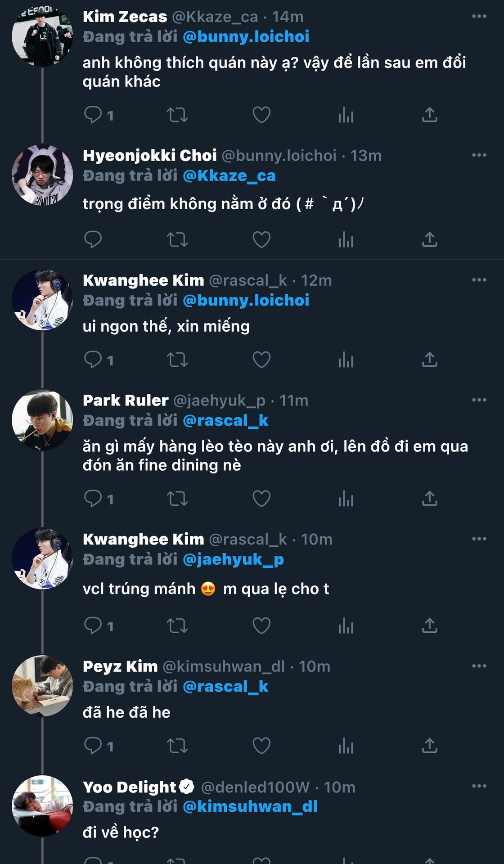Share Park Ruler's fine dining tweet
This screenshot has width=504, height=864.
coord(429,499)
